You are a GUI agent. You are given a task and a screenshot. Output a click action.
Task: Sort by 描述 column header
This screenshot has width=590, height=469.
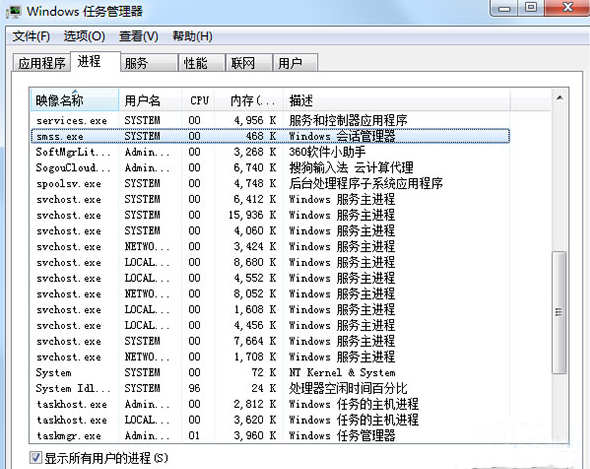coord(397,100)
